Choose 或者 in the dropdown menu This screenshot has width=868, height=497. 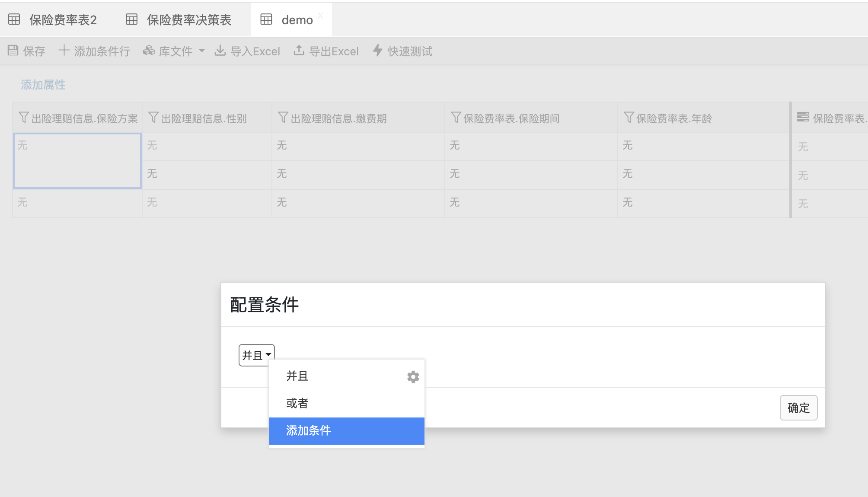pyautogui.click(x=297, y=403)
